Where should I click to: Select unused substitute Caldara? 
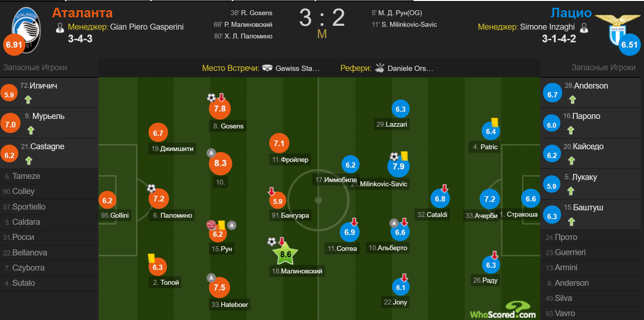point(49,222)
